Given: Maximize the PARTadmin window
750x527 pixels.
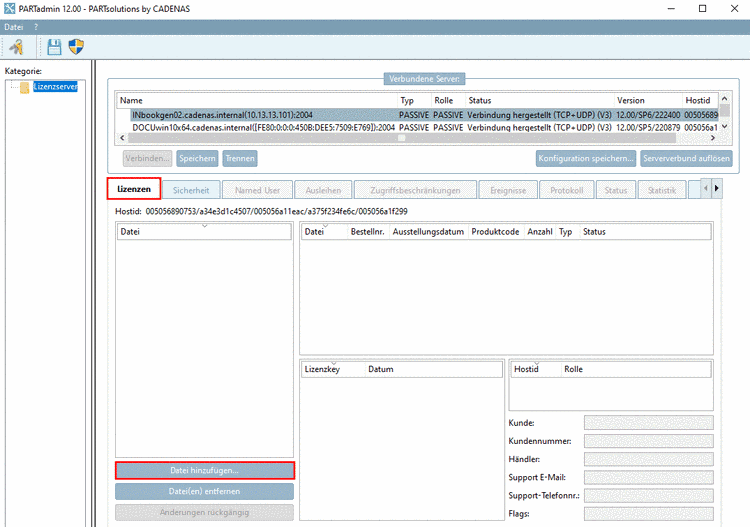Looking at the screenshot, I should coord(703,9).
